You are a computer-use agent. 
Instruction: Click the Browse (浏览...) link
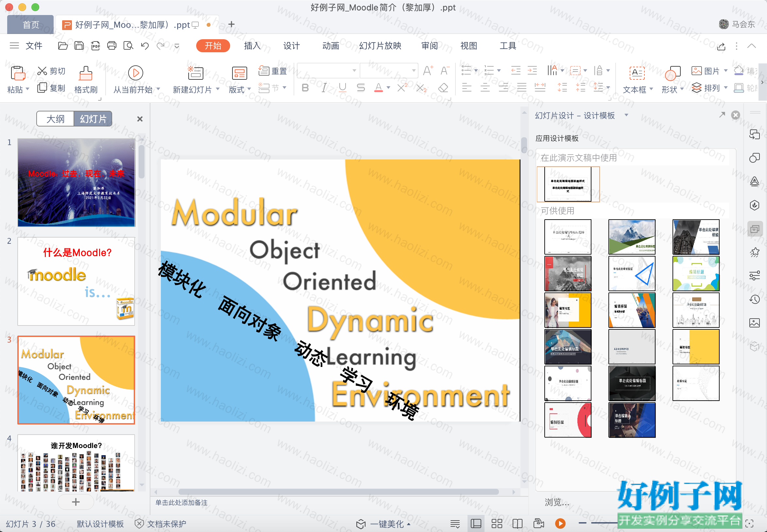[557, 502]
